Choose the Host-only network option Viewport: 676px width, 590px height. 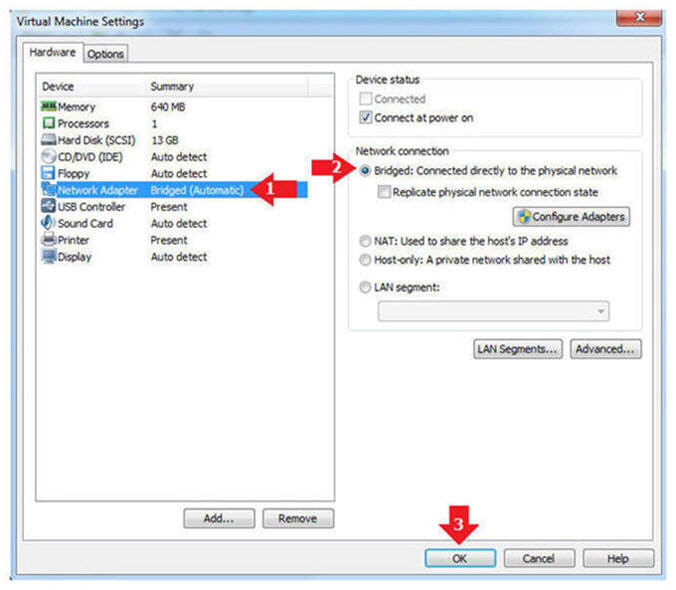[365, 259]
